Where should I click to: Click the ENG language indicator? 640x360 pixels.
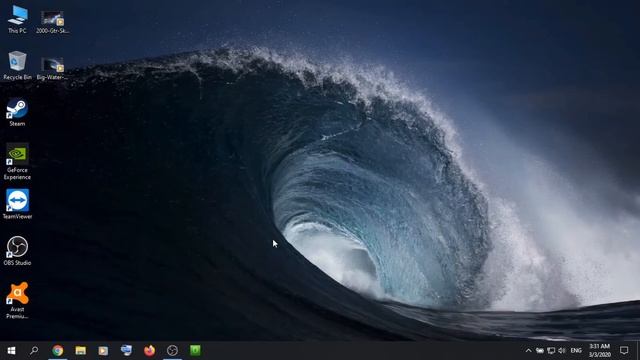[576, 351]
